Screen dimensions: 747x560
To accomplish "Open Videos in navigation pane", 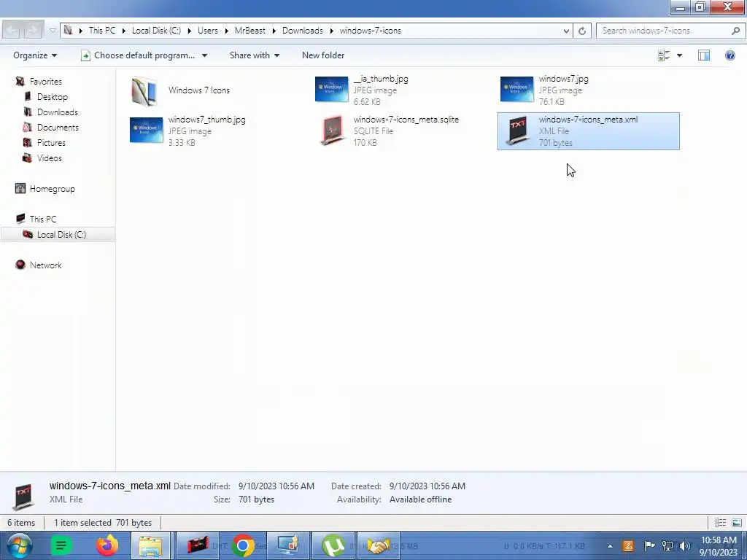I will click(x=49, y=157).
